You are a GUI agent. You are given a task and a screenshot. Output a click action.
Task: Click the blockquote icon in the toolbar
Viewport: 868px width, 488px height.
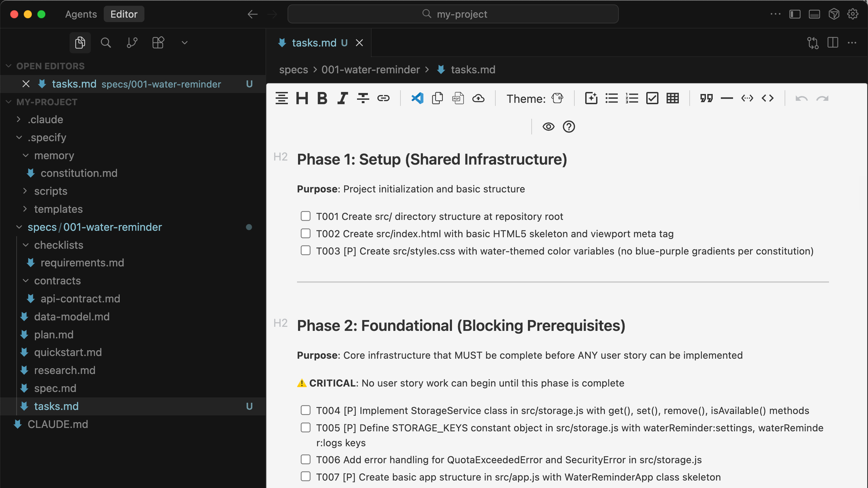[x=706, y=98]
